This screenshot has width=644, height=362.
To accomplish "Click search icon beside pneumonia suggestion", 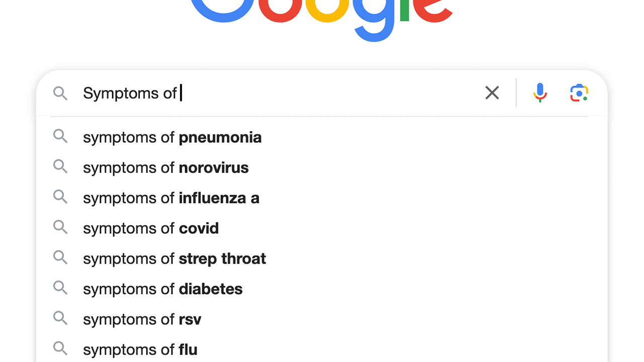I will point(60,136).
